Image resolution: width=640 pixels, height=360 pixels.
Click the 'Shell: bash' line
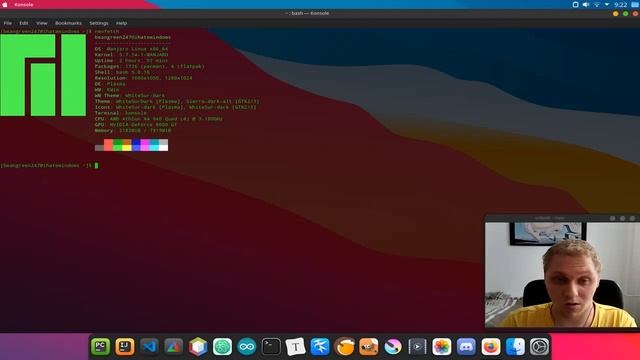pos(122,72)
